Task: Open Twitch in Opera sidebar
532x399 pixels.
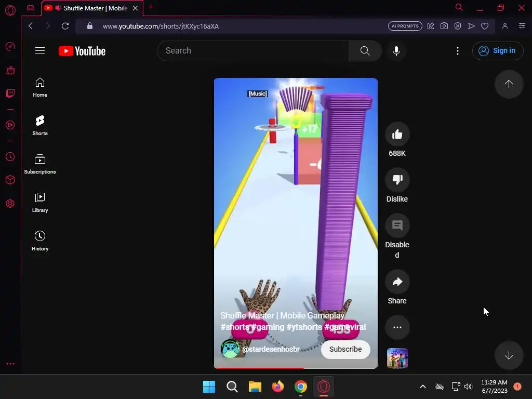Action: [x=10, y=94]
